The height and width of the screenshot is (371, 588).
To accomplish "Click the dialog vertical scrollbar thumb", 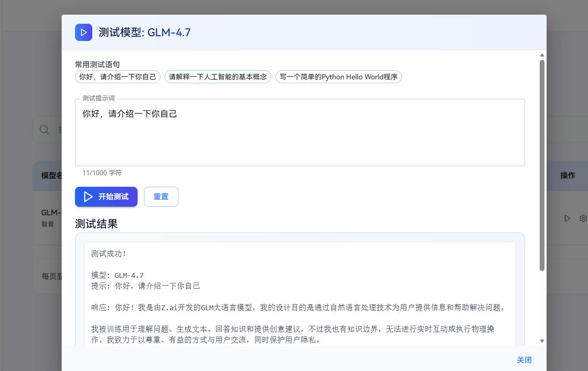I will 542,165.
